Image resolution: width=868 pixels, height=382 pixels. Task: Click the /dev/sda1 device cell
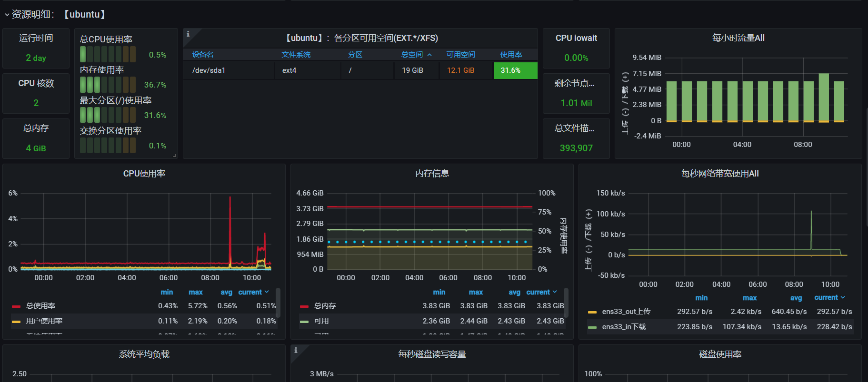(229, 70)
